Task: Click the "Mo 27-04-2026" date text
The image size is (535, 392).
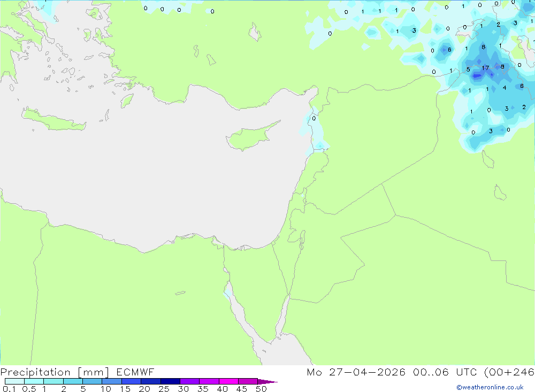Action: pyautogui.click(x=356, y=372)
